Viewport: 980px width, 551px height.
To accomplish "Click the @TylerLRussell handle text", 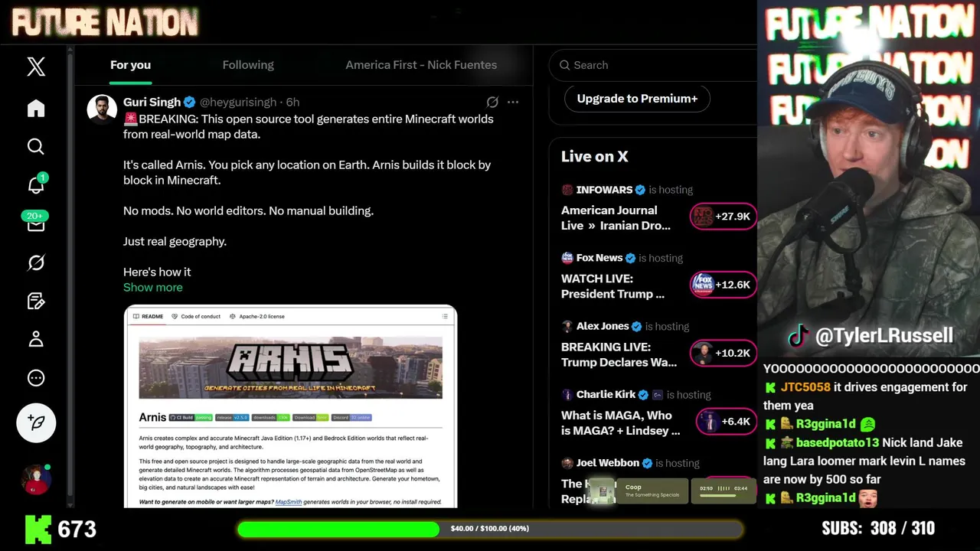I will pyautogui.click(x=884, y=336).
